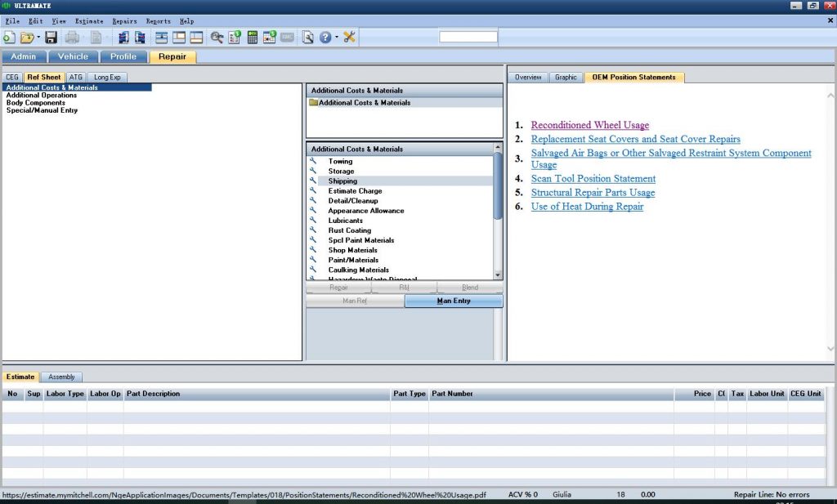Click the grayed label icon in toolbar
Image resolution: width=837 pixels, height=504 pixels.
tap(287, 38)
